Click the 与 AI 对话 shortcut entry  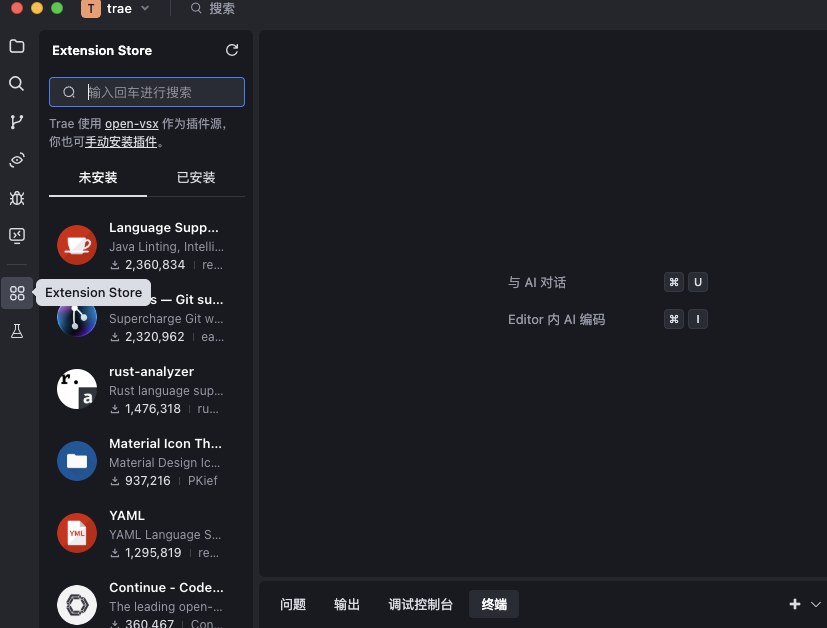point(537,283)
